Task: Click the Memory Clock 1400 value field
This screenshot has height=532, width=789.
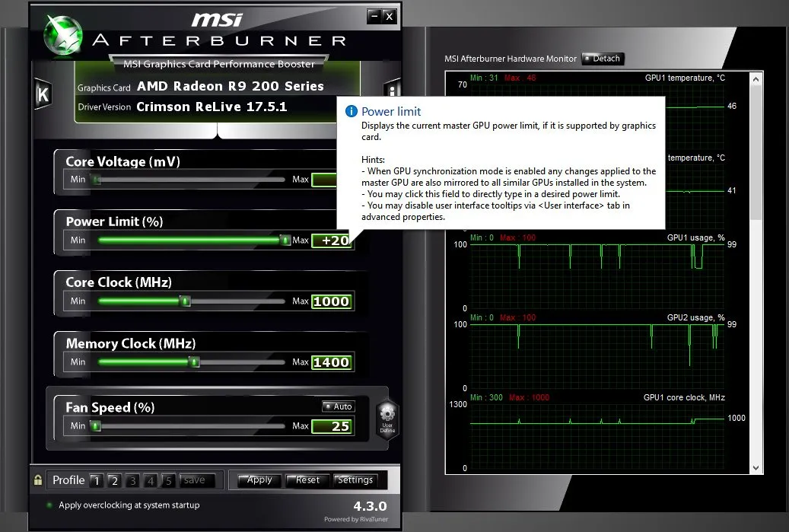Action: [332, 362]
